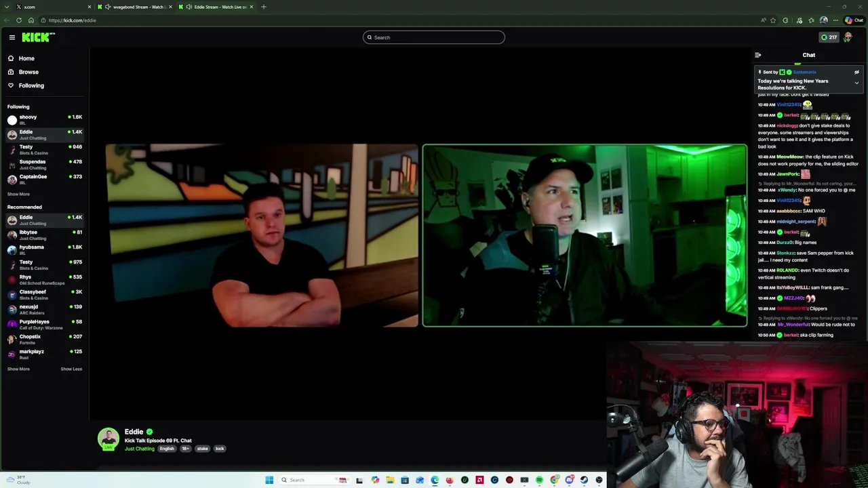Open Suspendas channel in Following list

tap(44, 164)
